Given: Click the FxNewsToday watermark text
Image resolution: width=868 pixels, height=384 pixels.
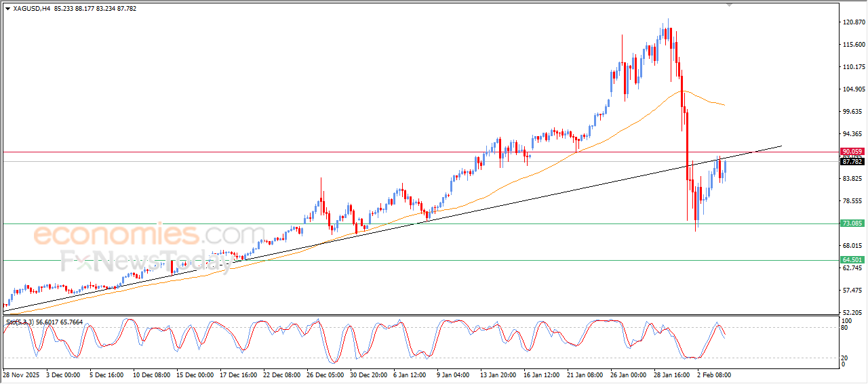Looking at the screenshot, I should [x=146, y=261].
